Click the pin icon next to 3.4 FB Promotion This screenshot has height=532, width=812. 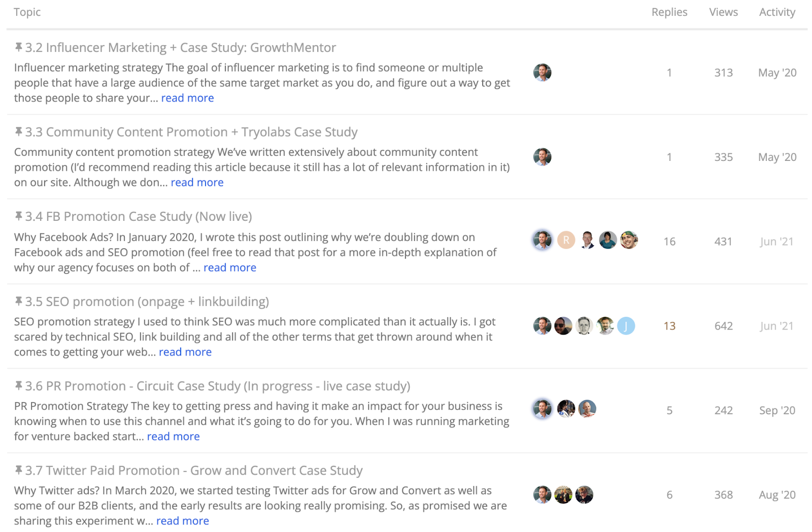click(19, 216)
